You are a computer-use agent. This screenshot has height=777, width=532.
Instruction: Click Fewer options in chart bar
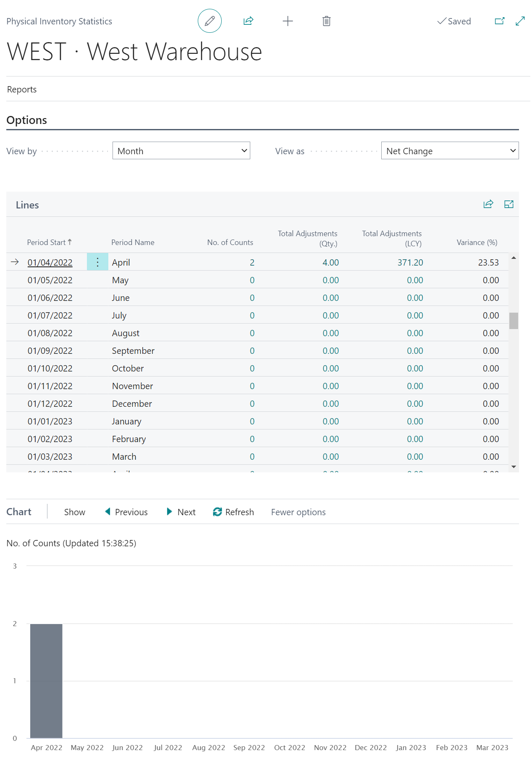click(298, 512)
